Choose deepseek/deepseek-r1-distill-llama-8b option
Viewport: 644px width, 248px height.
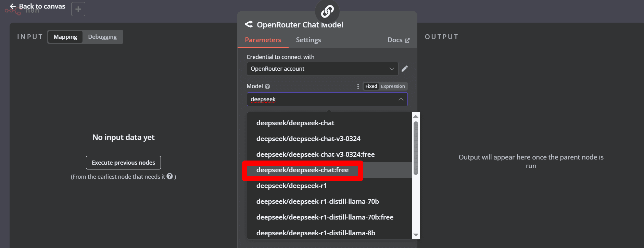(x=329, y=233)
